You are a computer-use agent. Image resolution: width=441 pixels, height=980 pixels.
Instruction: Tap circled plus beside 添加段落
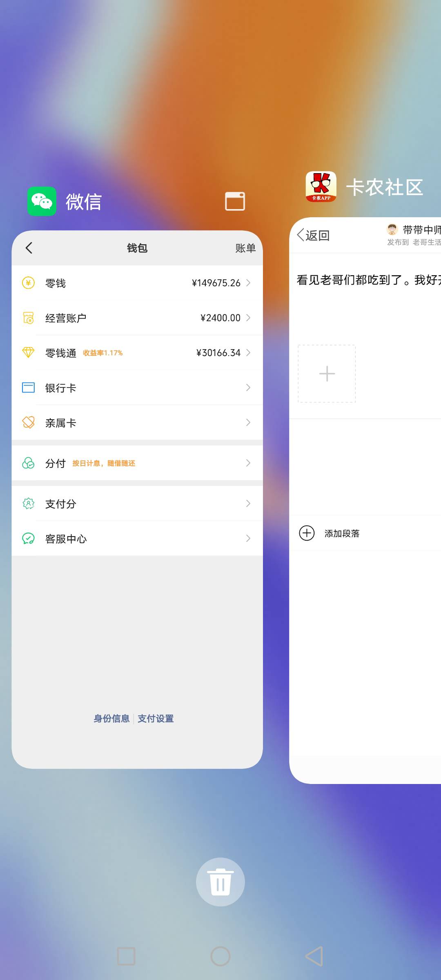[307, 533]
